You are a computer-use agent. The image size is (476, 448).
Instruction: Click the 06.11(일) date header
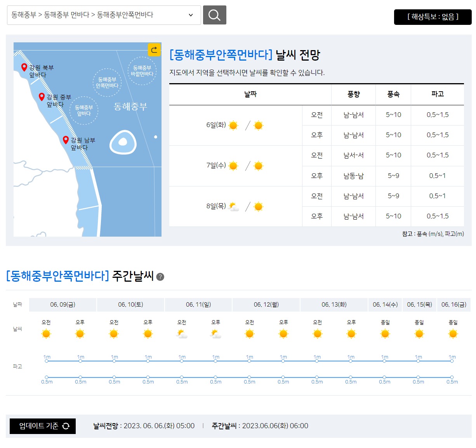(198, 305)
